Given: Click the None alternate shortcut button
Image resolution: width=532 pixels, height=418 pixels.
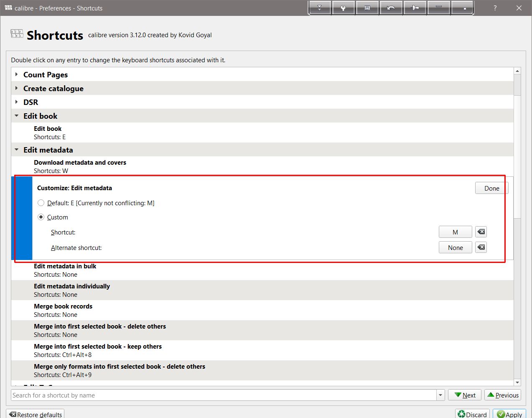Looking at the screenshot, I should tap(455, 247).
